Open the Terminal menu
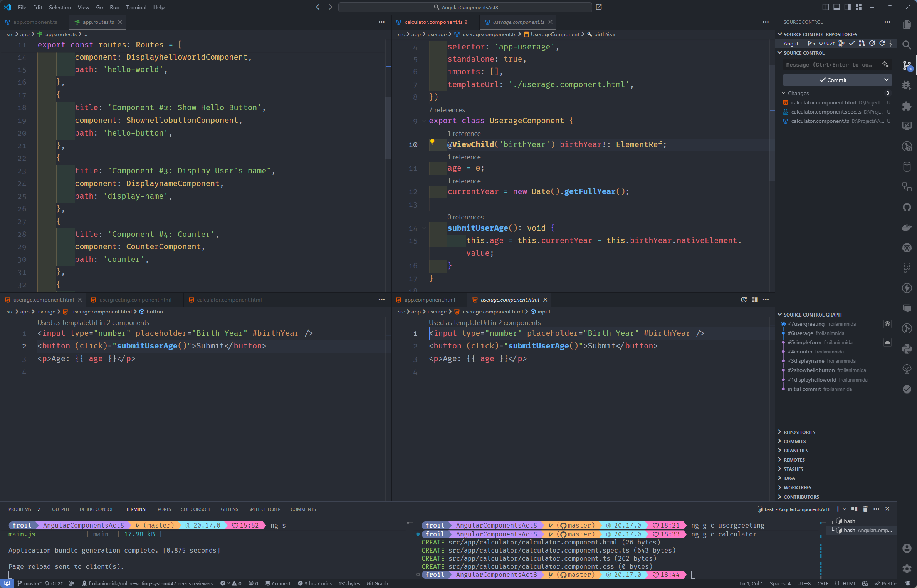Viewport: 917px width, 588px height. 136,7
